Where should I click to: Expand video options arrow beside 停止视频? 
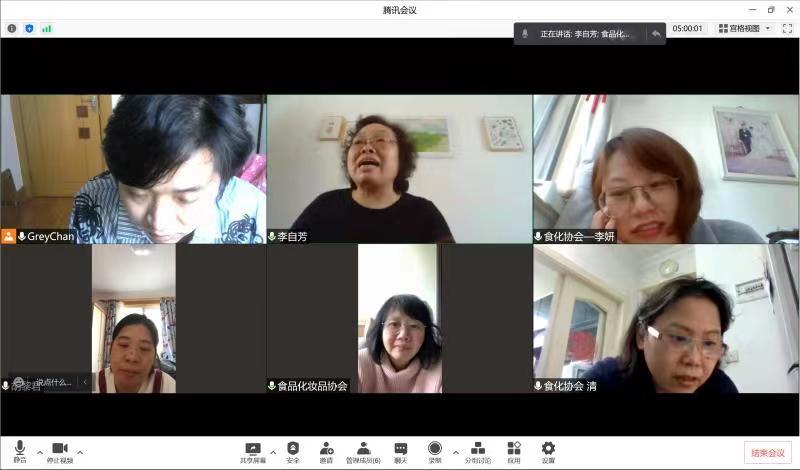80,451
